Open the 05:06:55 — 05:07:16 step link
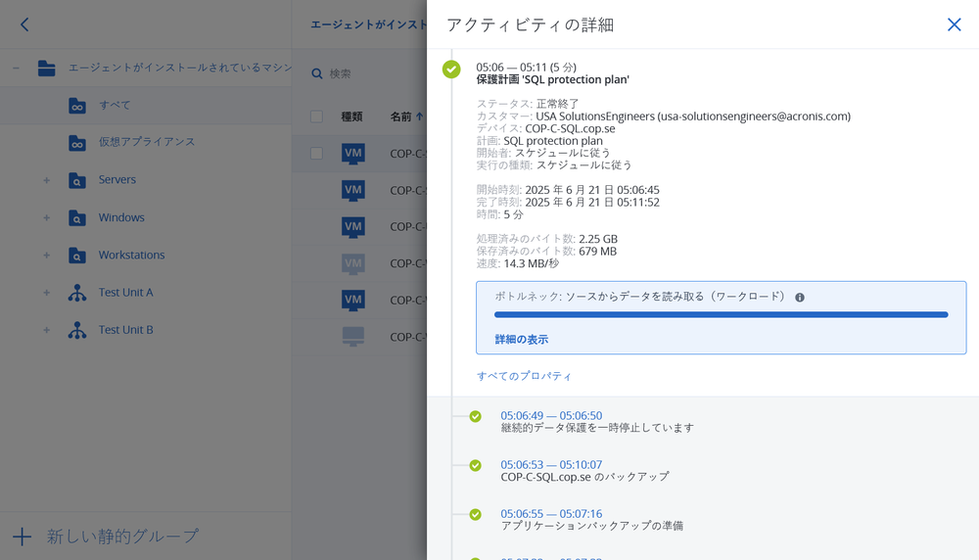The width and height of the screenshot is (979, 560). tap(551, 514)
